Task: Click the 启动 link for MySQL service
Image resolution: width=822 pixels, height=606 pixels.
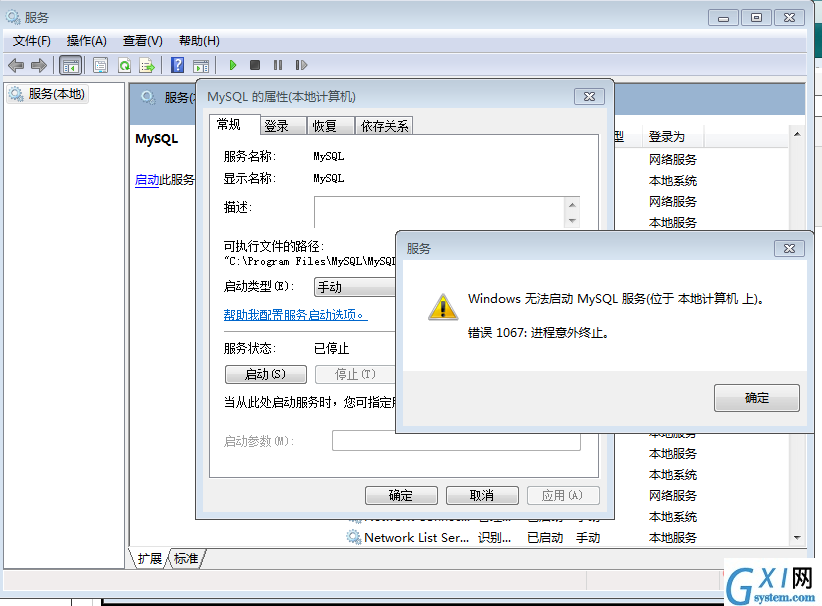Action: click(147, 180)
